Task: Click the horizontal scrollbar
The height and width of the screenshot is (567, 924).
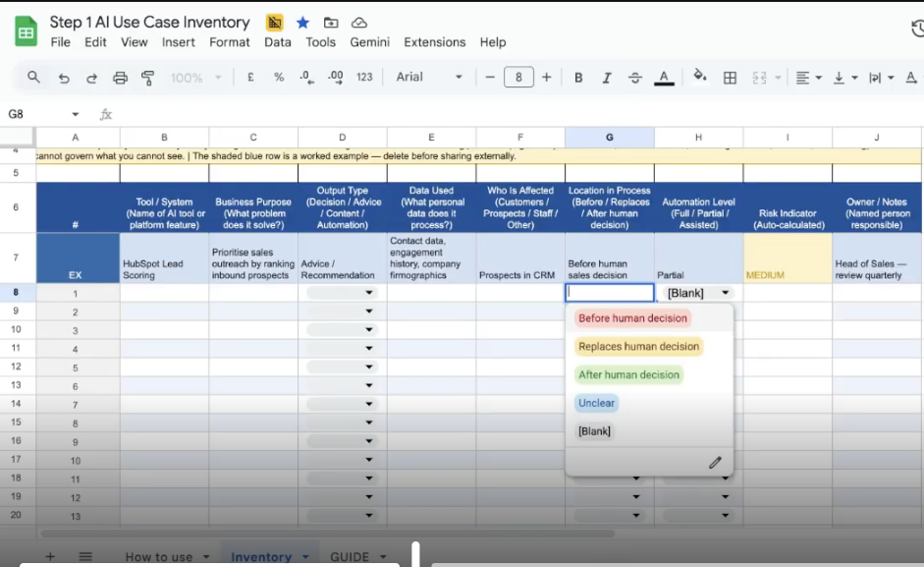Action: click(x=327, y=534)
